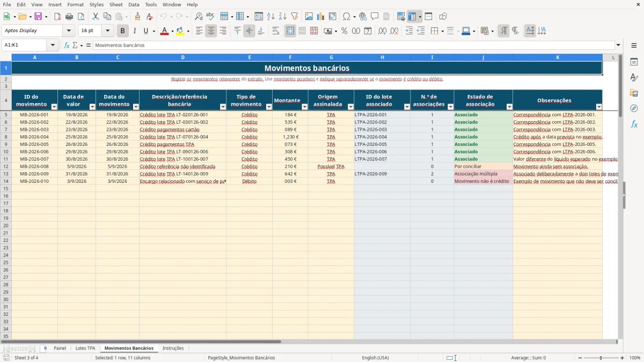
Task: Open the Format menu
Action: coord(75,4)
